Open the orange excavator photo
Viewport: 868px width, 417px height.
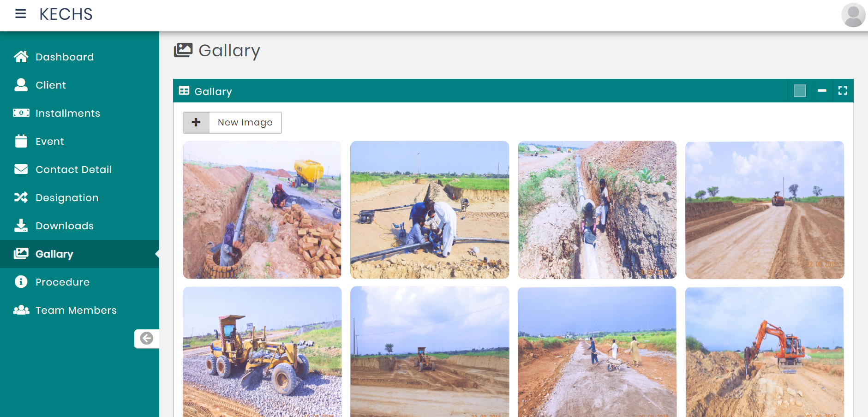(x=764, y=351)
